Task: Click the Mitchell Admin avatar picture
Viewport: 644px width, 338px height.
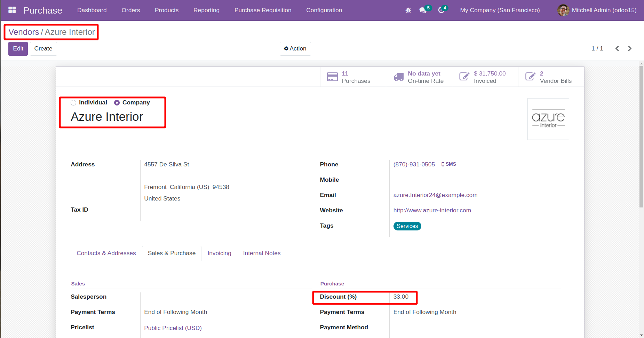Action: pyautogui.click(x=563, y=10)
